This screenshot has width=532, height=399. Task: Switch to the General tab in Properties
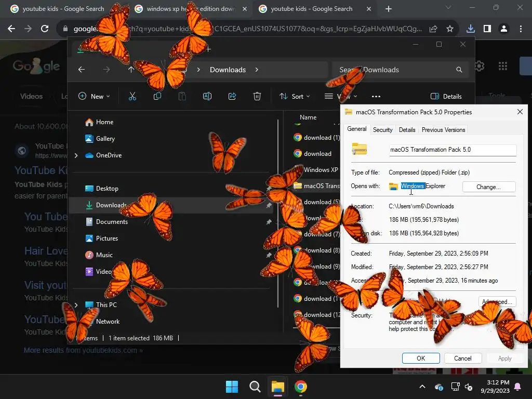point(356,129)
